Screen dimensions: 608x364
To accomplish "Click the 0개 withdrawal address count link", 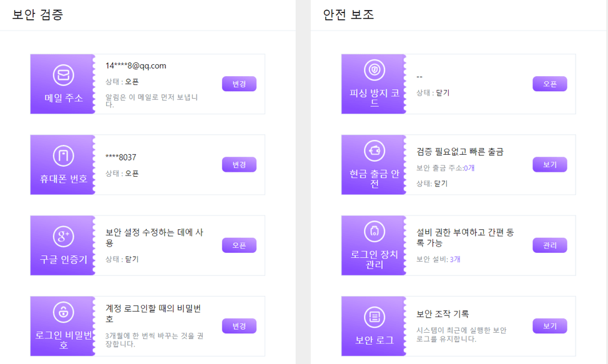I will point(469,168).
